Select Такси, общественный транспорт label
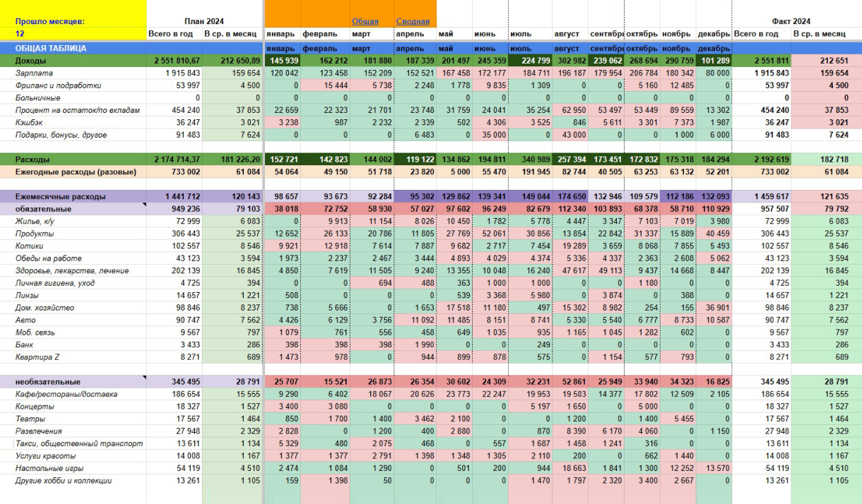This screenshot has height=504, width=862. (79, 444)
